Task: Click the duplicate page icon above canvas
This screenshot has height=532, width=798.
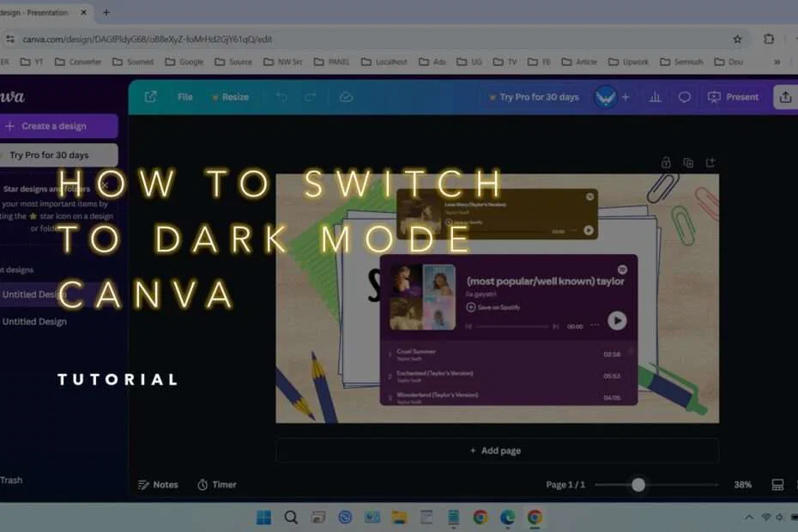Action: point(687,162)
